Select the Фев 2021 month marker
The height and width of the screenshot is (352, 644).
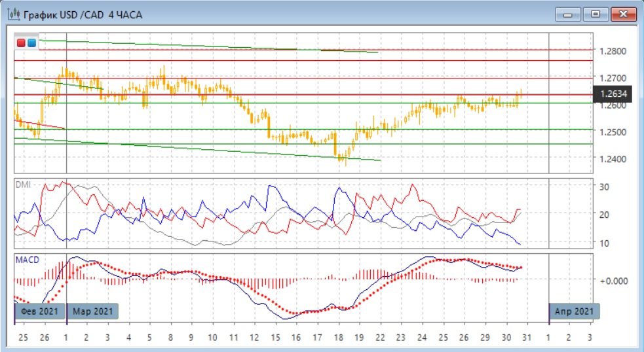(x=40, y=311)
